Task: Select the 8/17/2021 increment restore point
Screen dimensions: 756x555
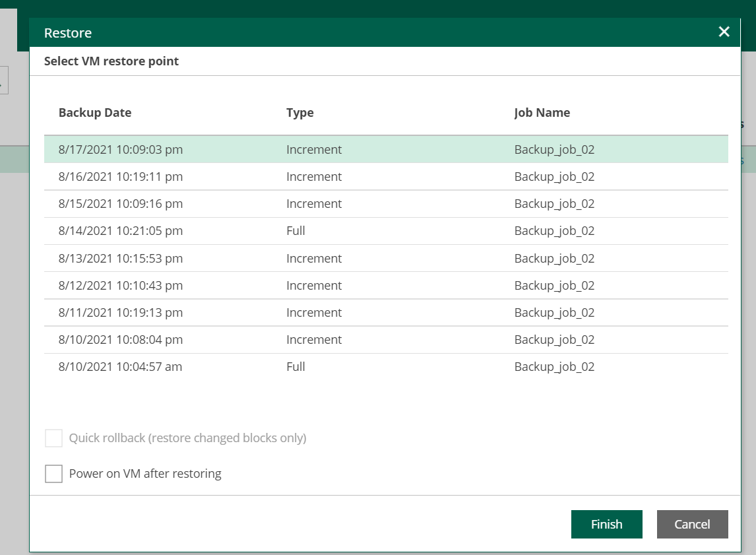Action: (x=198, y=149)
